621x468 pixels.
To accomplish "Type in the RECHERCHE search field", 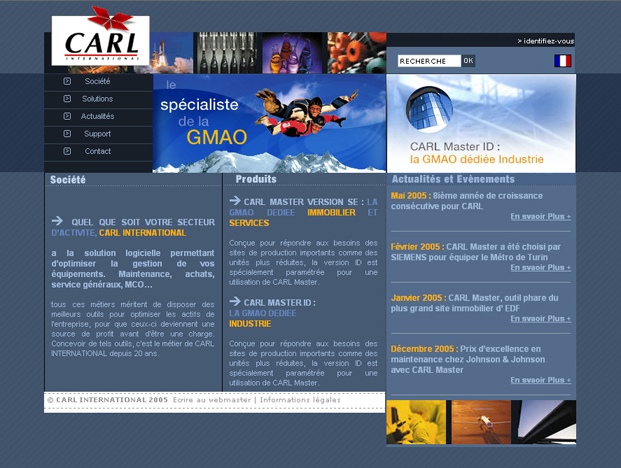I will [428, 61].
